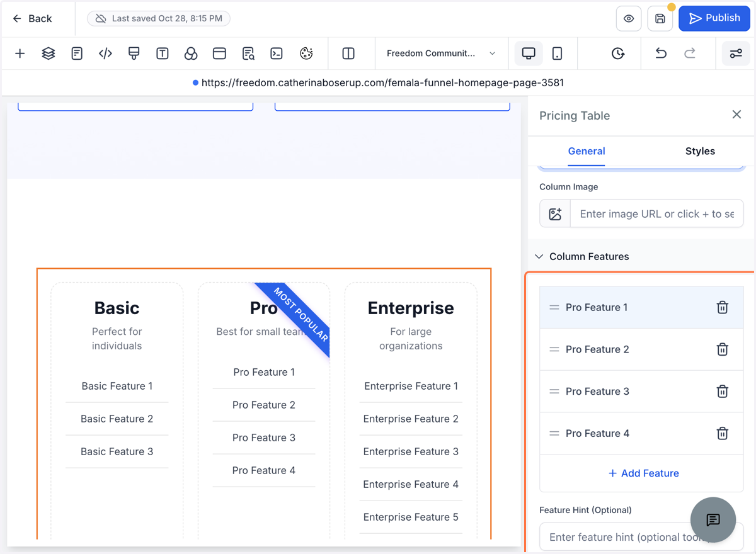Screen dimensions: 756x554
Task: Select the Basic plan heading
Action: point(117,308)
